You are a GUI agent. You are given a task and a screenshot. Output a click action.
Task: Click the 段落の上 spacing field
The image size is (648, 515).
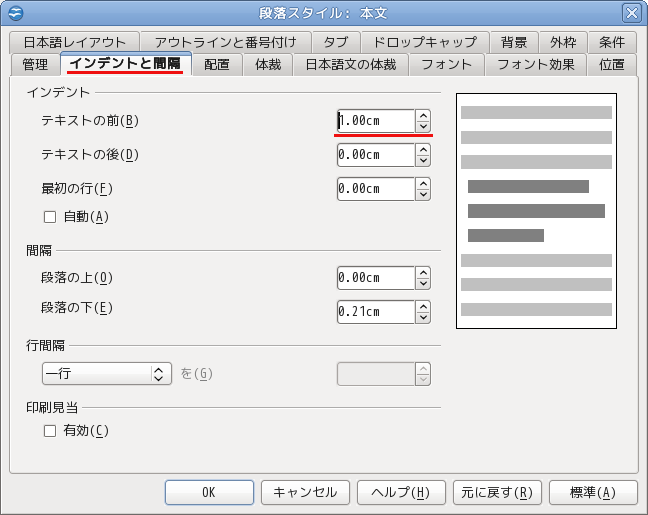pos(376,278)
